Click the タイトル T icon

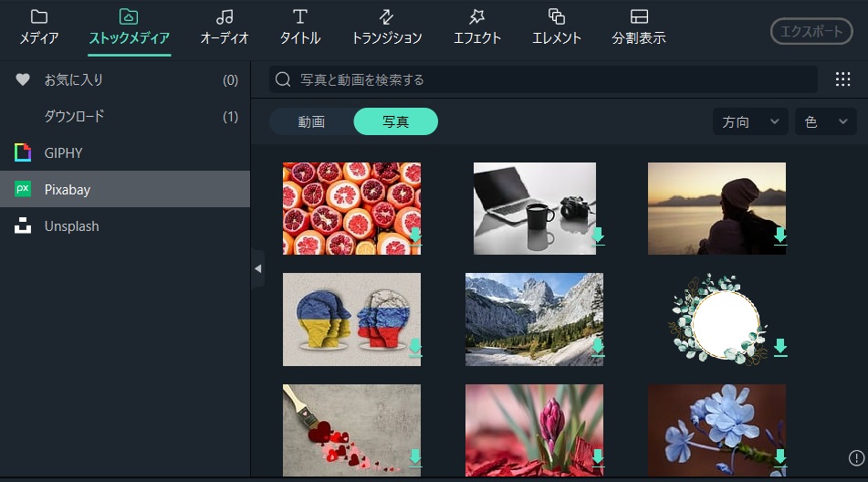300,16
